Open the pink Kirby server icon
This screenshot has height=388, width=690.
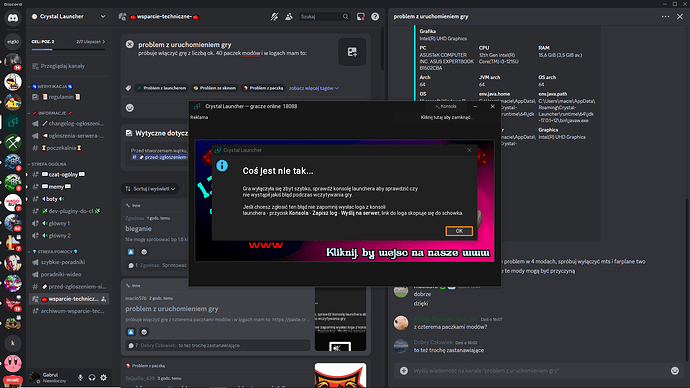tap(13, 363)
